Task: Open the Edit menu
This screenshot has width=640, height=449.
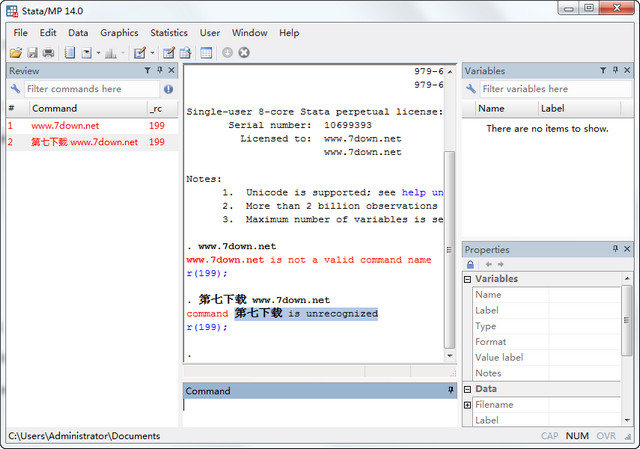Action: pos(48,33)
